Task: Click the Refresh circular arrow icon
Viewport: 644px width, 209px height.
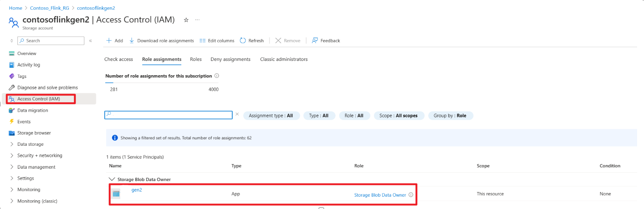Action: [x=243, y=40]
